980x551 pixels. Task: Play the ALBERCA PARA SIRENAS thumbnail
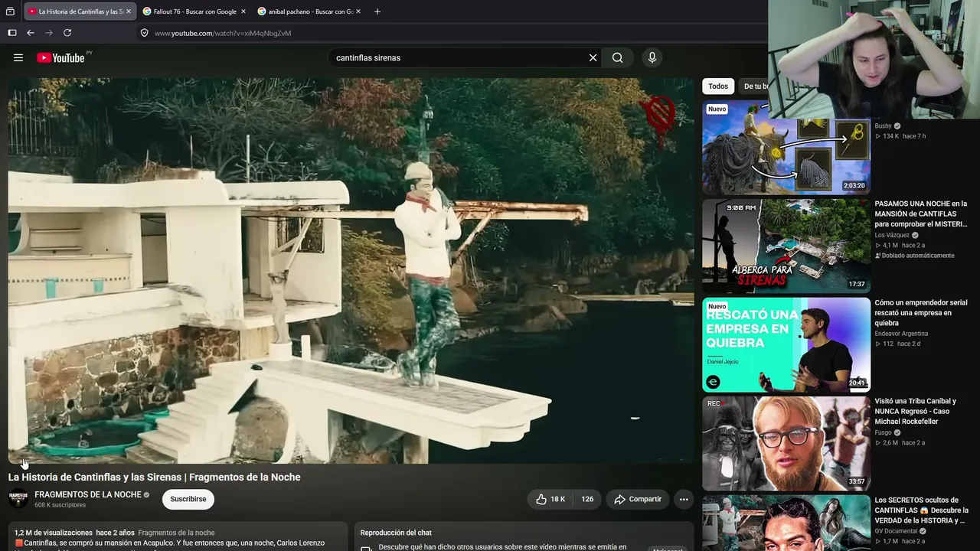pos(786,246)
